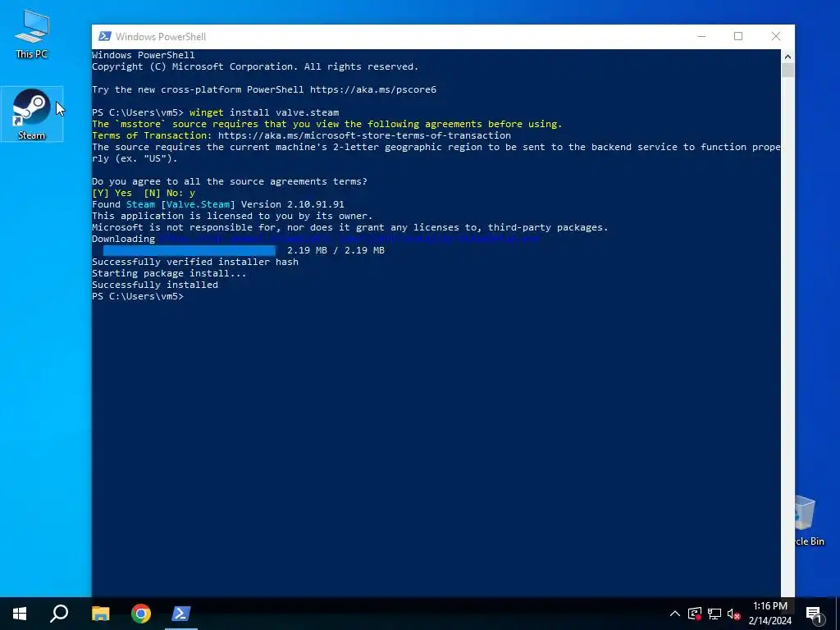Click the PowerShell taskbar button
Screen dimensions: 840x630
181,614
